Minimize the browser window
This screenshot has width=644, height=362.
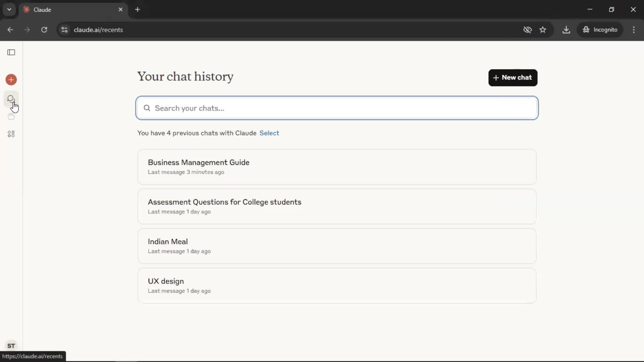pyautogui.click(x=590, y=9)
